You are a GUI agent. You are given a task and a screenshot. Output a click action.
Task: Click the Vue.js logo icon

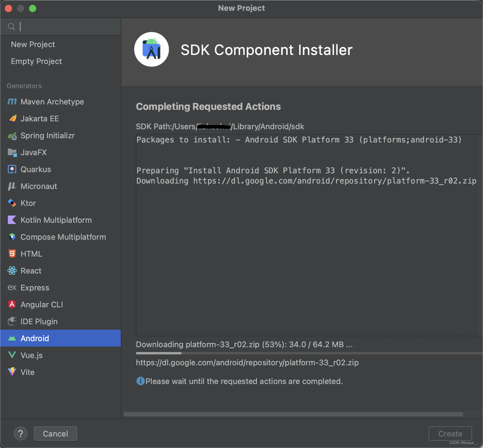[12, 355]
